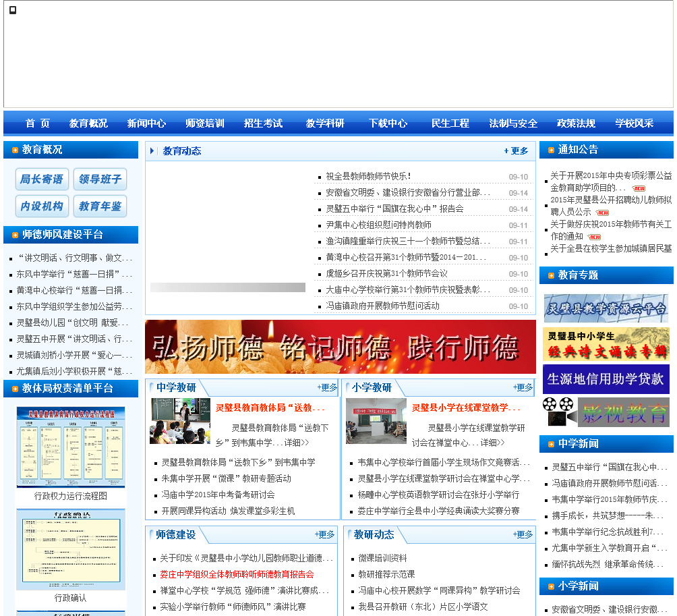Go to 新闻中心 in the nav bar
The width and height of the screenshot is (677, 616).
coord(146,123)
